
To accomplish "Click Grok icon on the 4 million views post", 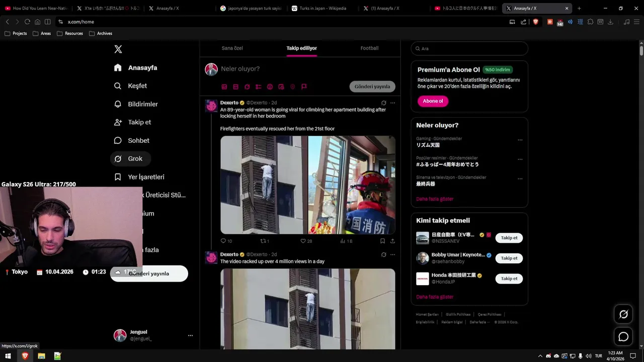I will 383,254.
